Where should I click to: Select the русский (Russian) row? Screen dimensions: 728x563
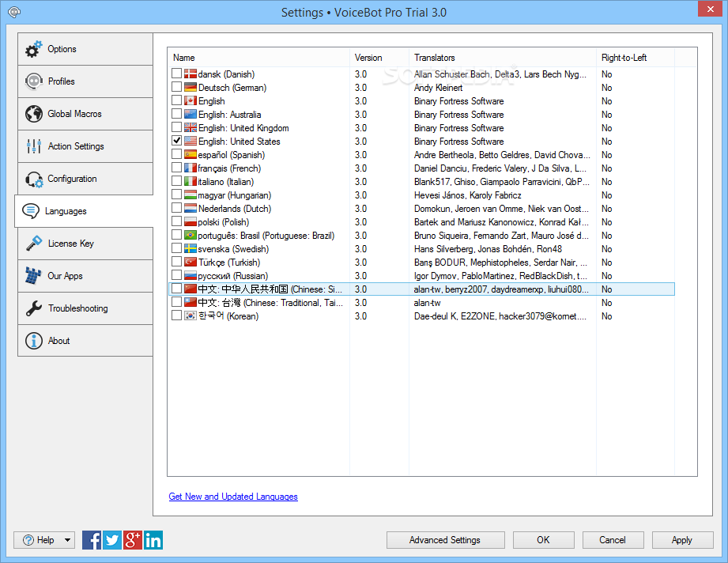click(x=421, y=276)
